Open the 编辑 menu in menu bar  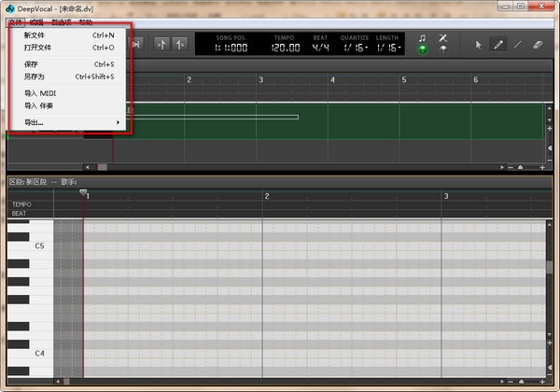pyautogui.click(x=35, y=21)
